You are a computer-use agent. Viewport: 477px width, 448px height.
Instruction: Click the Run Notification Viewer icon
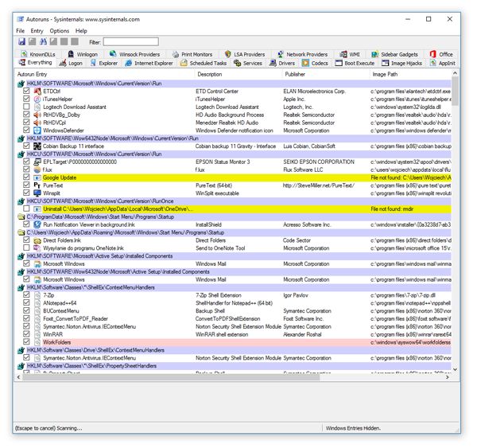click(x=37, y=224)
